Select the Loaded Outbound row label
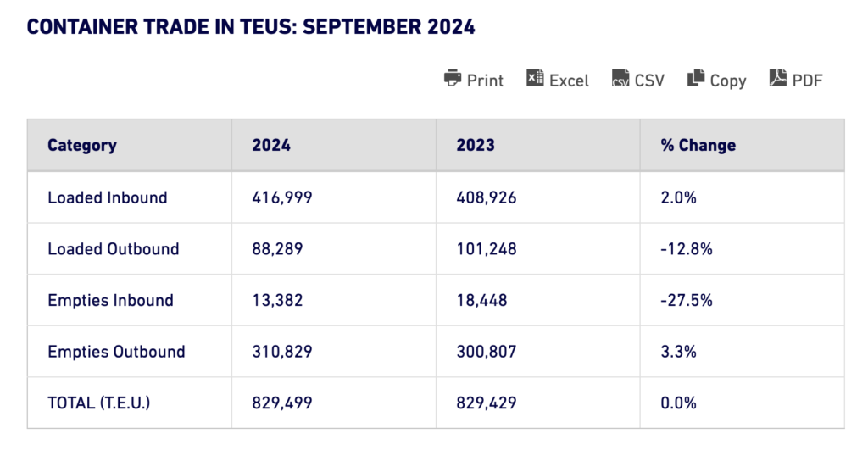 [114, 249]
